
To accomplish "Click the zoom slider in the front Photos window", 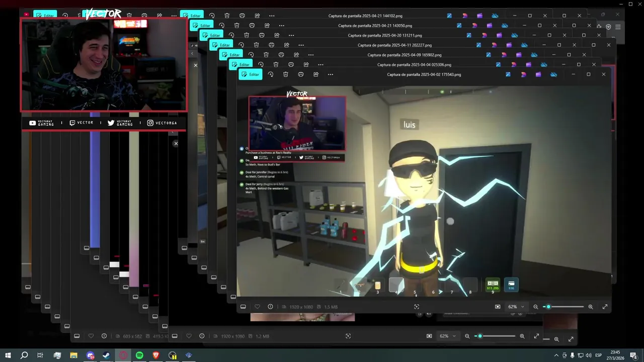I will [x=563, y=307].
